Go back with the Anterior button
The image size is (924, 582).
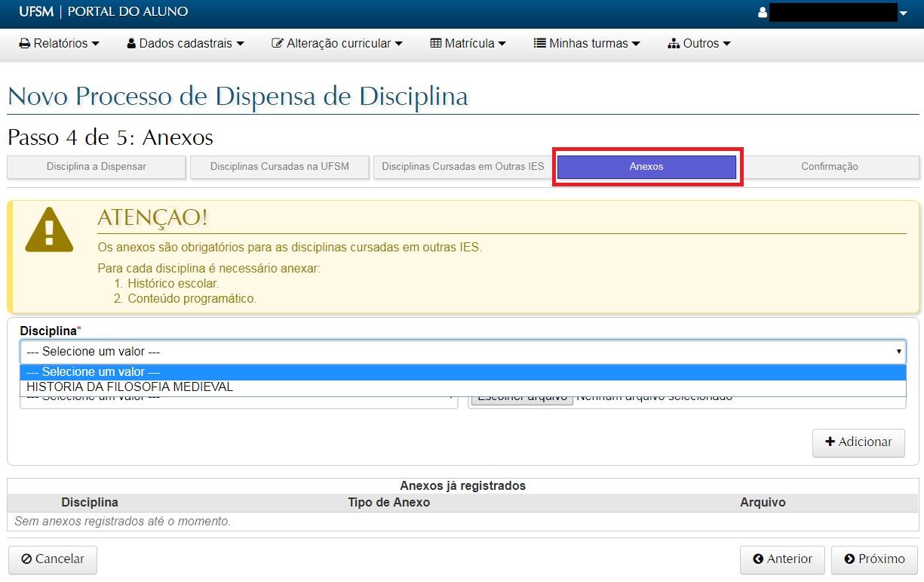click(x=782, y=559)
